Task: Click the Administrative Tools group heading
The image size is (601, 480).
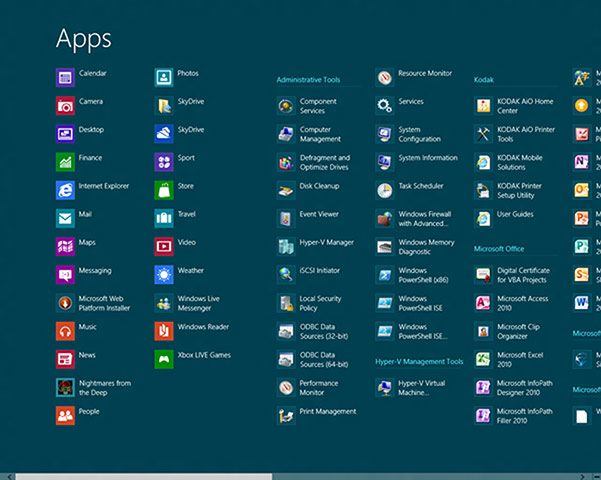Action: [x=308, y=79]
